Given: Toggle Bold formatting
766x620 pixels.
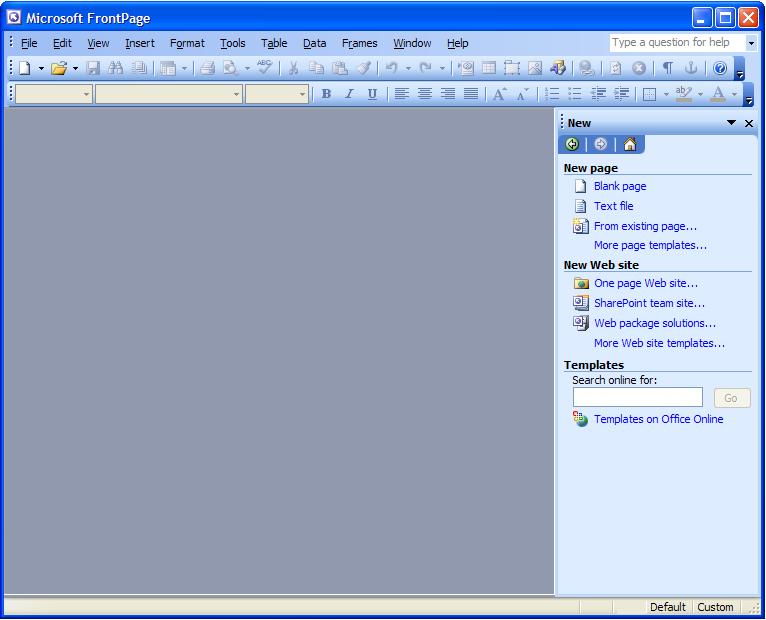Looking at the screenshot, I should pos(326,94).
